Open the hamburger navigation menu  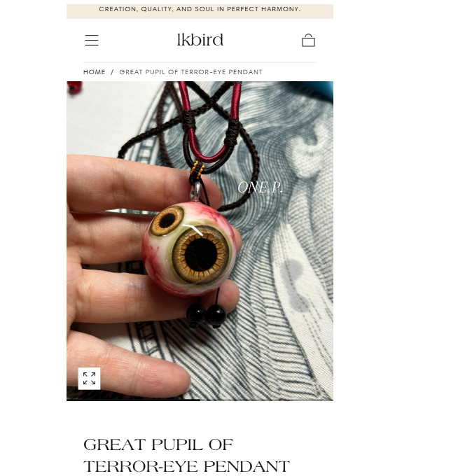pyautogui.click(x=92, y=41)
